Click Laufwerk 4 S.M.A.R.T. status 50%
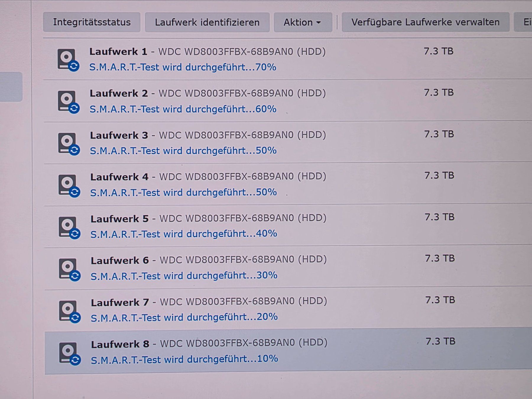The height and width of the screenshot is (399, 532). (x=184, y=193)
